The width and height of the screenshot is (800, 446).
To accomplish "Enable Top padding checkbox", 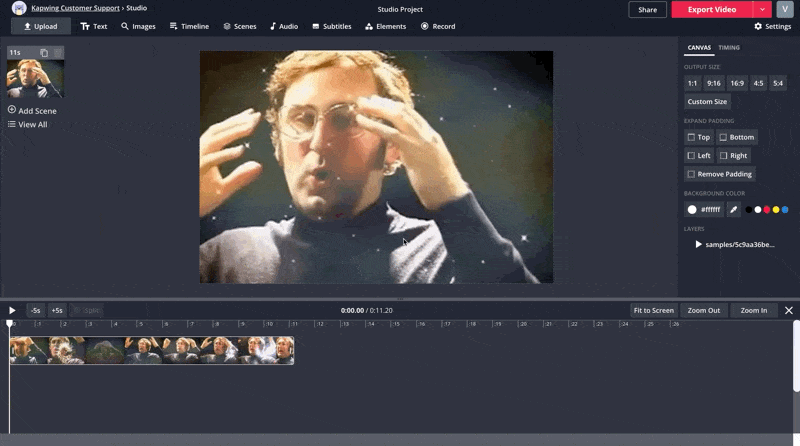I will (x=691, y=137).
